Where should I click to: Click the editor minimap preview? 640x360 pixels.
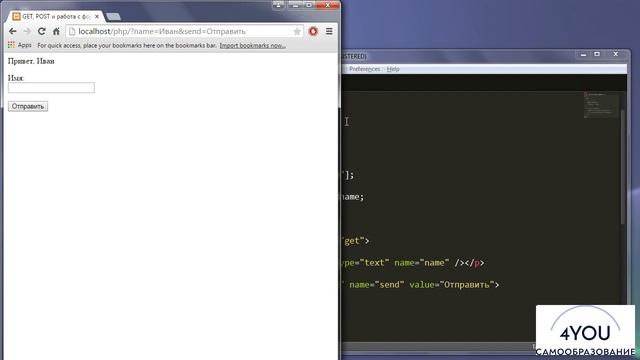(601, 105)
